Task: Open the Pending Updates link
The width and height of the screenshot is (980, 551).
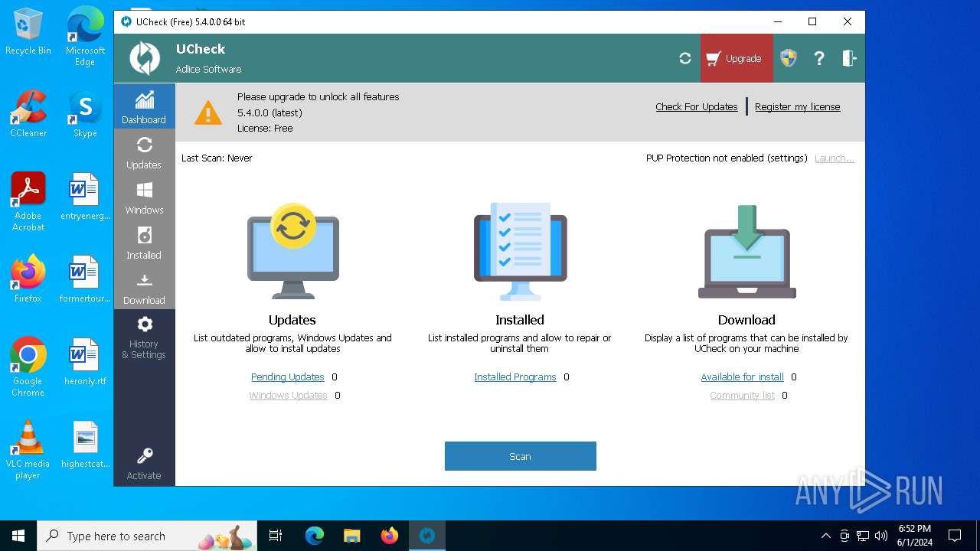Action: coord(288,377)
